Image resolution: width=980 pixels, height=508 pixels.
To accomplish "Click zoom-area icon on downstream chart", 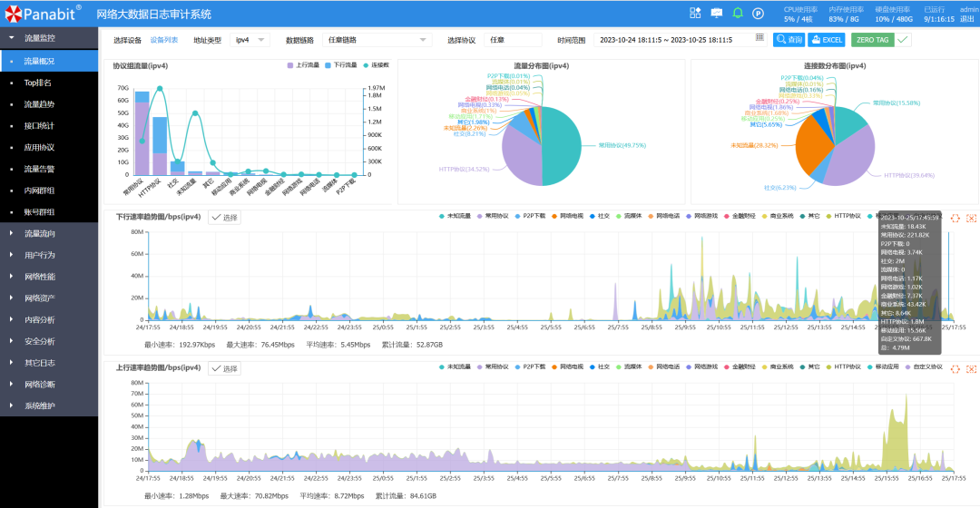I will (x=955, y=218).
